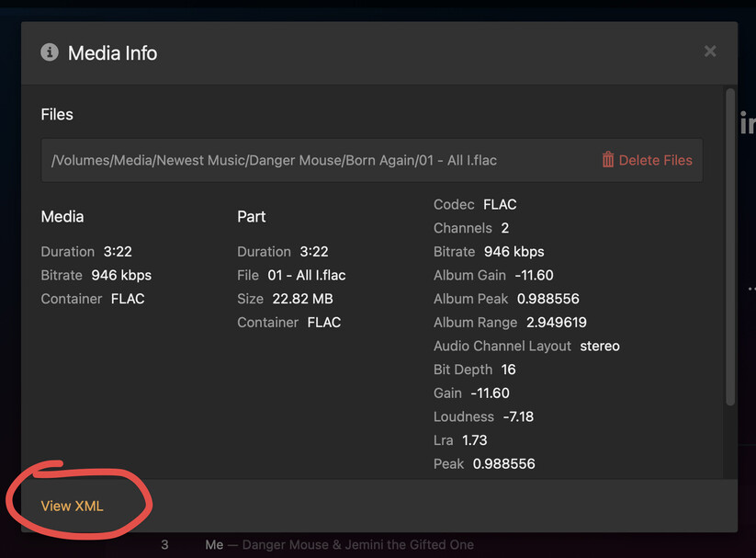Click the Bit Depth 16 value
756x558 pixels.
pos(508,370)
